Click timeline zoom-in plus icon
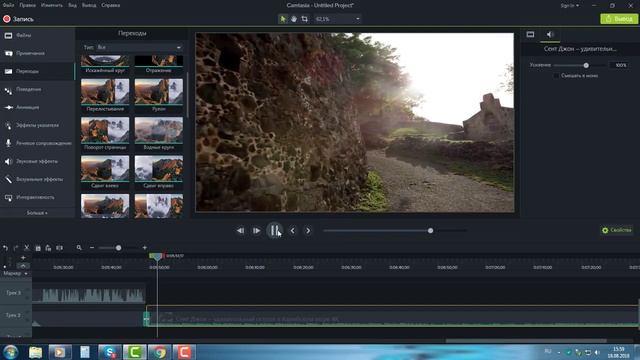 (144, 248)
